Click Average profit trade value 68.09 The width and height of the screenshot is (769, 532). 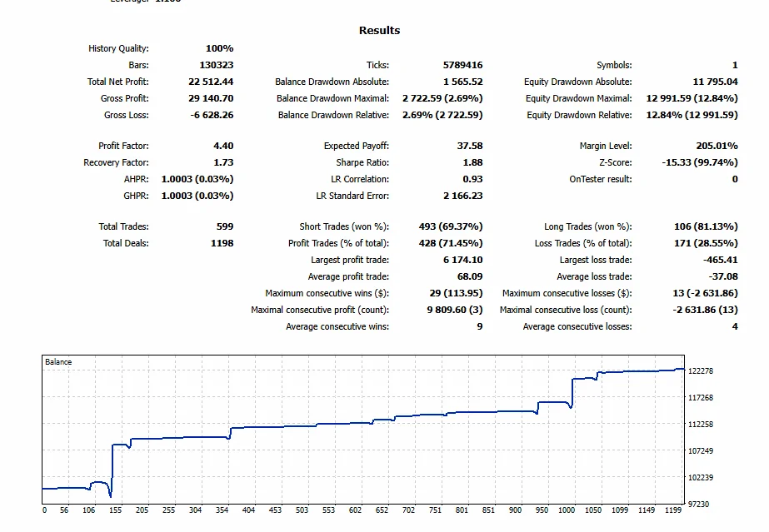pos(469,276)
